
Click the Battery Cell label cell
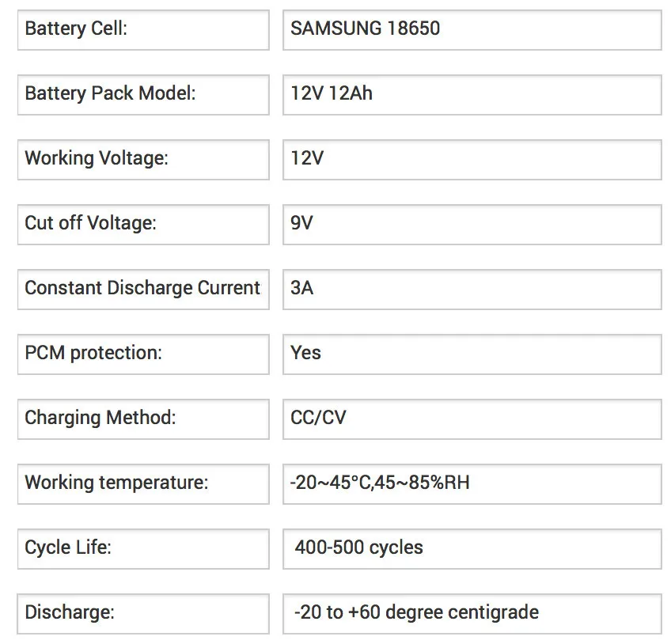pyautogui.click(x=143, y=30)
